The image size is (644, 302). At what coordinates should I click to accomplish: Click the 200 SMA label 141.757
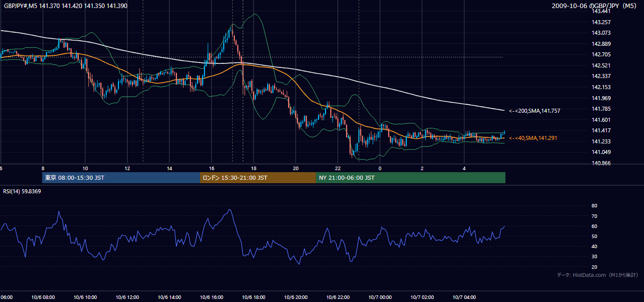(535, 111)
